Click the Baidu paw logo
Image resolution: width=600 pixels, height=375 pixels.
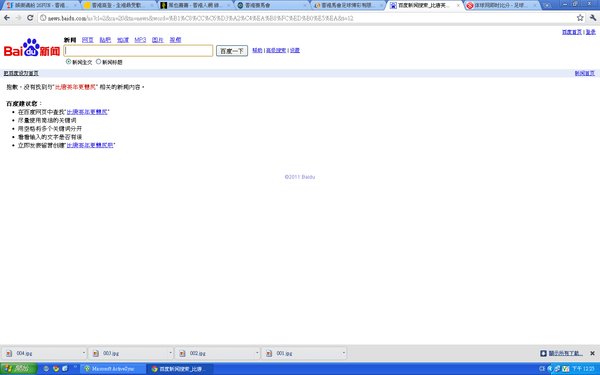click(31, 47)
